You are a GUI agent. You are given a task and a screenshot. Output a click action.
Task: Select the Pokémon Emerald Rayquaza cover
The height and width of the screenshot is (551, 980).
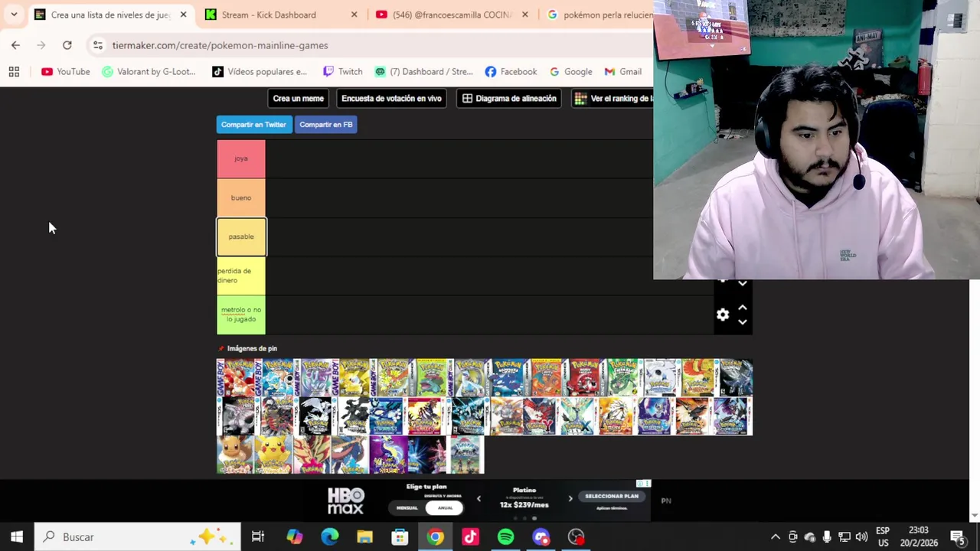tap(619, 378)
